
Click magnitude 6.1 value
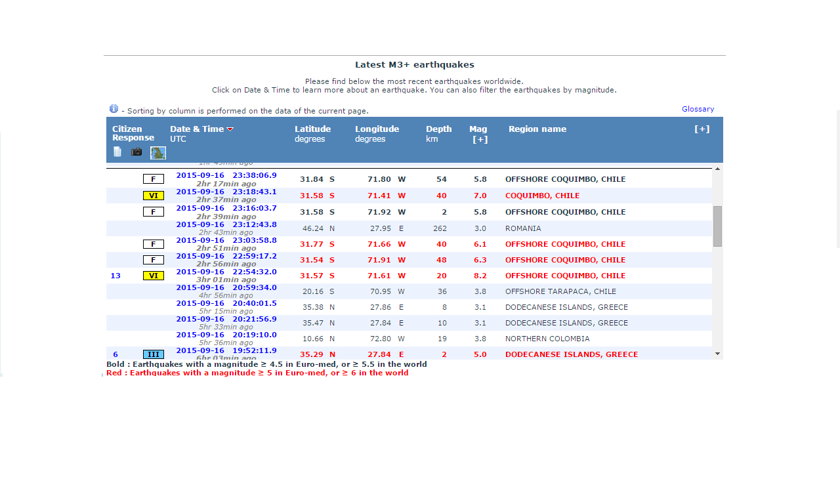480,244
